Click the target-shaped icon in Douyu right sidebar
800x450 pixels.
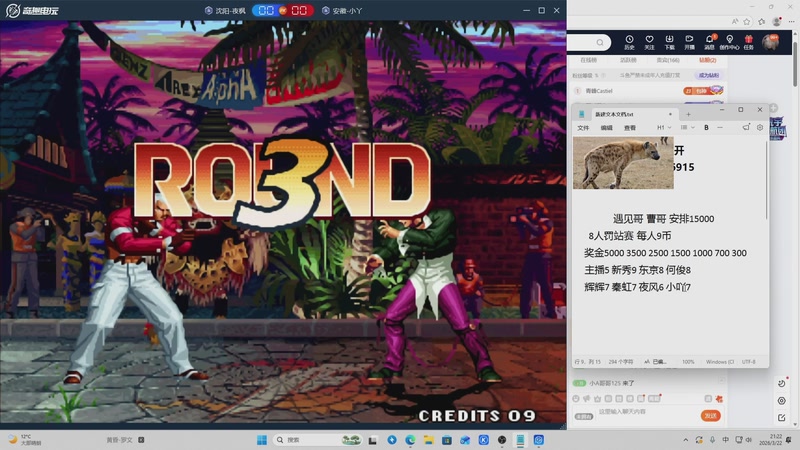click(782, 401)
